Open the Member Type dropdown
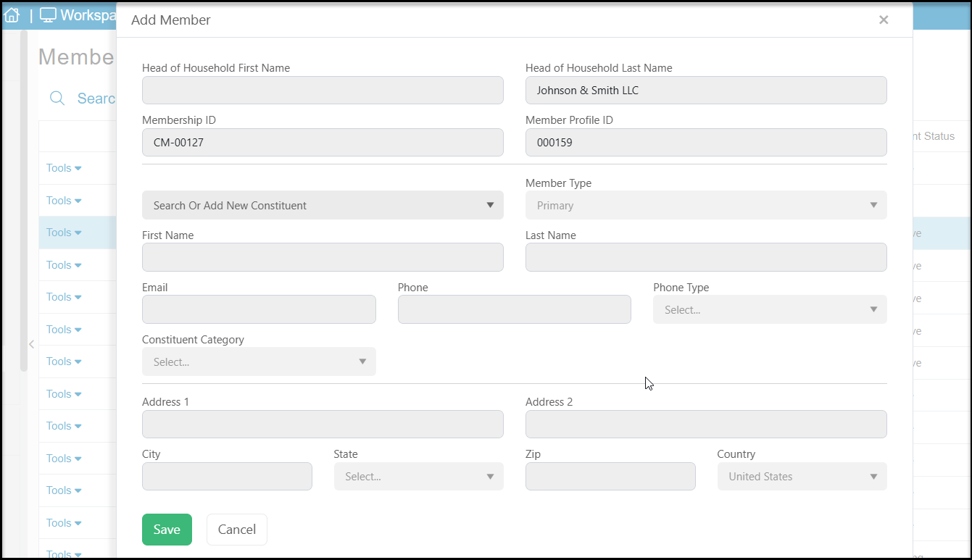The height and width of the screenshot is (560, 972). click(x=706, y=206)
